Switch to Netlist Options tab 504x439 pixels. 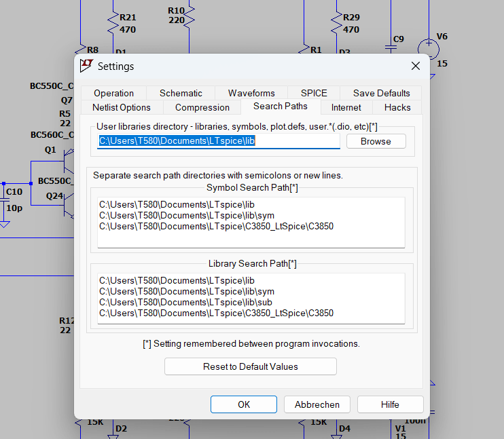[122, 107]
